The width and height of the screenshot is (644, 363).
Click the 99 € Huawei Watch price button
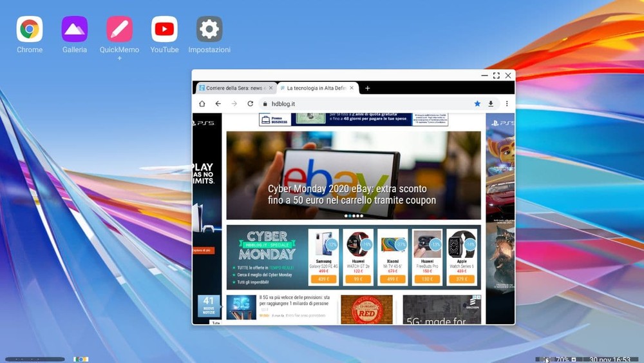(358, 279)
